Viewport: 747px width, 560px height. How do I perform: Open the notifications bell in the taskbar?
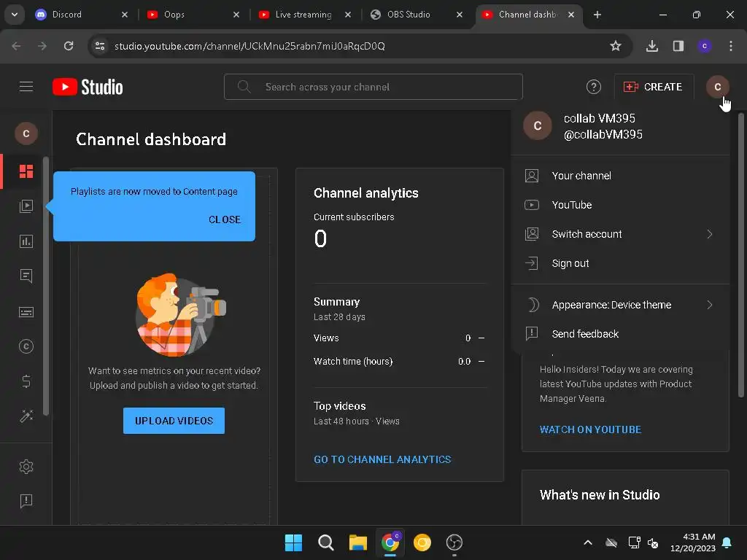[727, 542]
